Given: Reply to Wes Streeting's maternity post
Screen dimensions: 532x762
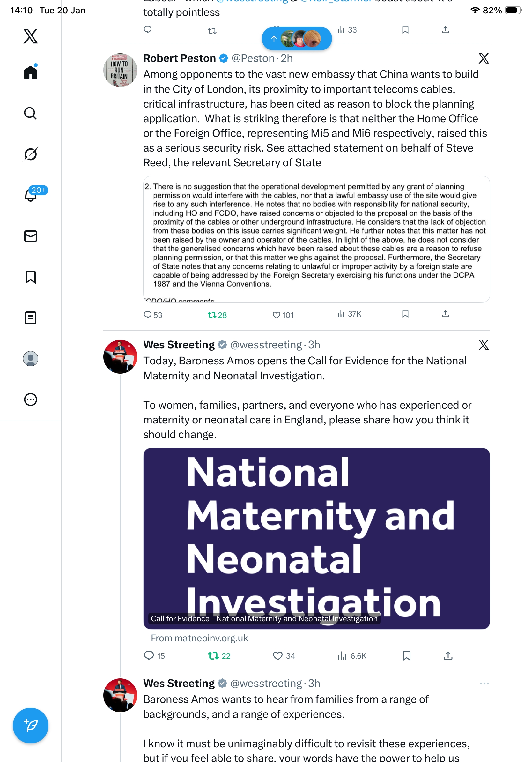Looking at the screenshot, I should (x=149, y=655).
